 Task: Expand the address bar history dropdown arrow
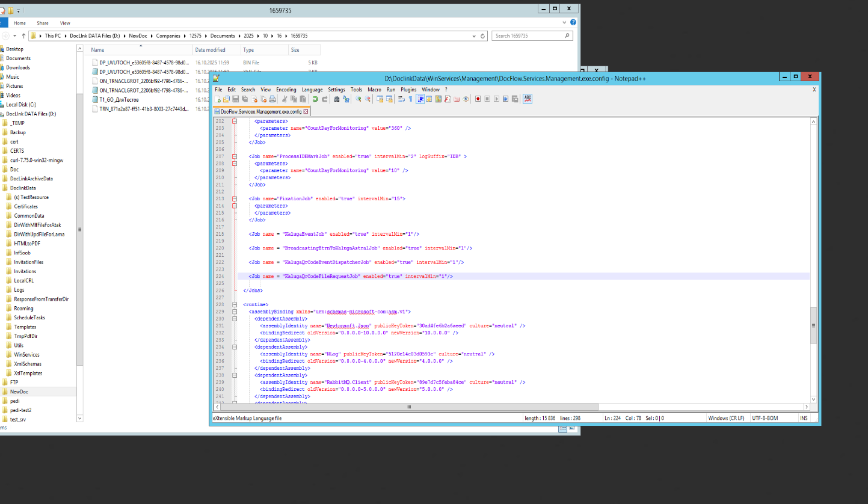click(x=475, y=36)
